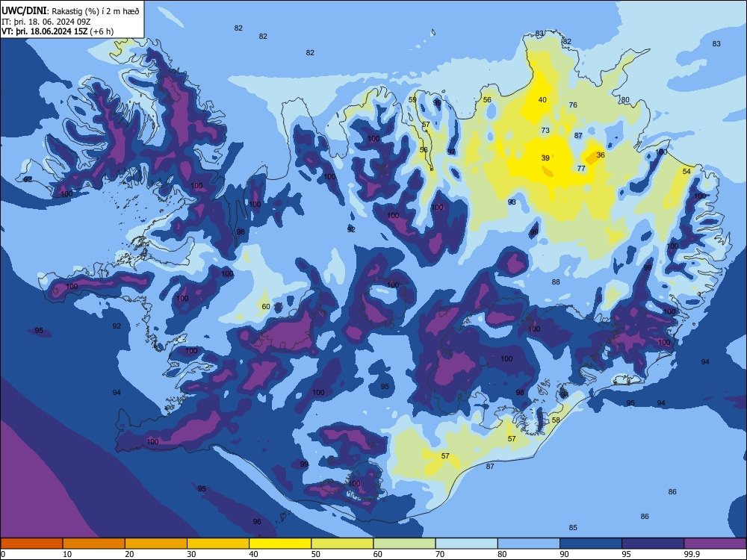Click the '80' tick label of the color scale
The image size is (747, 560).
502,554
